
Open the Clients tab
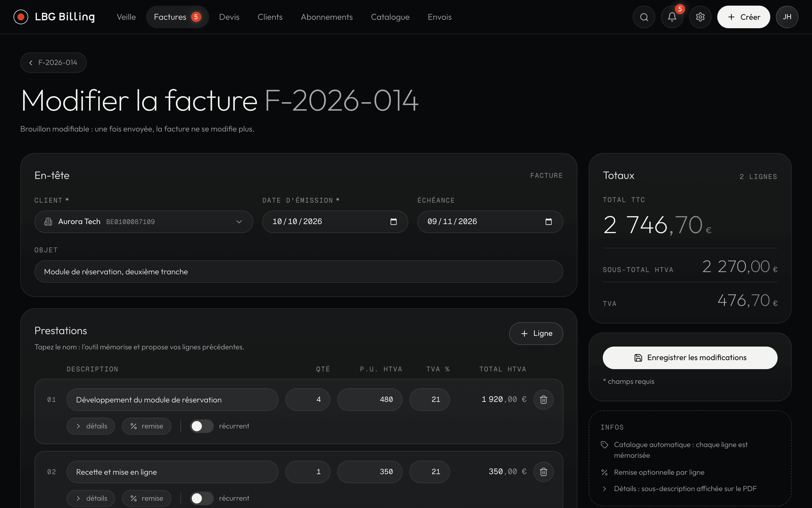coord(270,17)
